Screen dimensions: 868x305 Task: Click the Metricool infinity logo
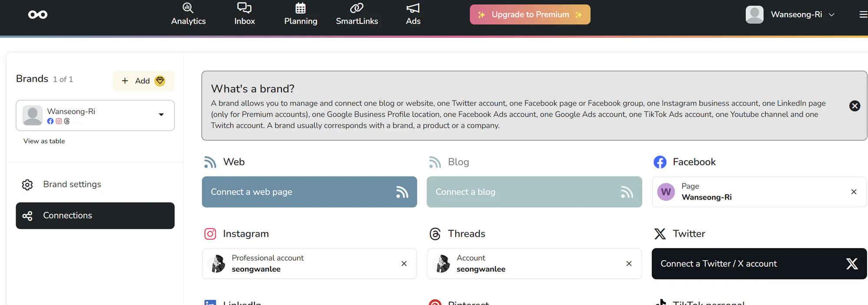coord(38,15)
